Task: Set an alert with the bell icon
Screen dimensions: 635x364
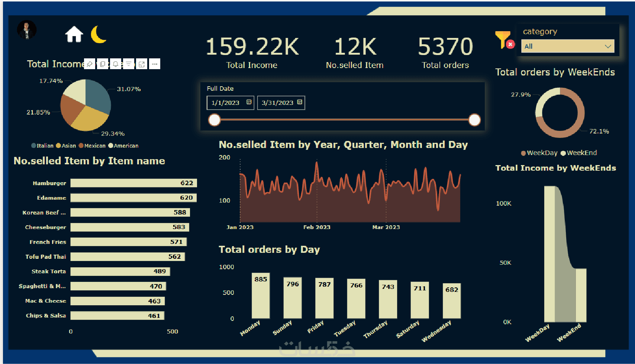Action: point(116,64)
